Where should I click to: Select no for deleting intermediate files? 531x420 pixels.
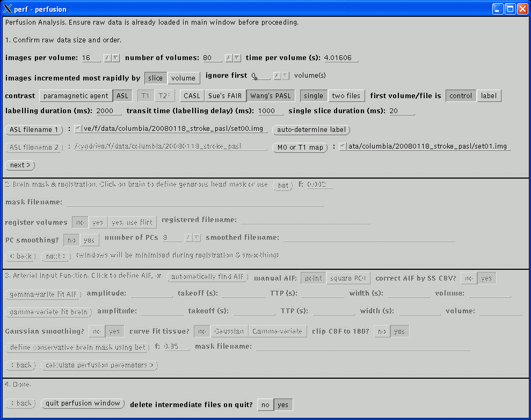265,405
